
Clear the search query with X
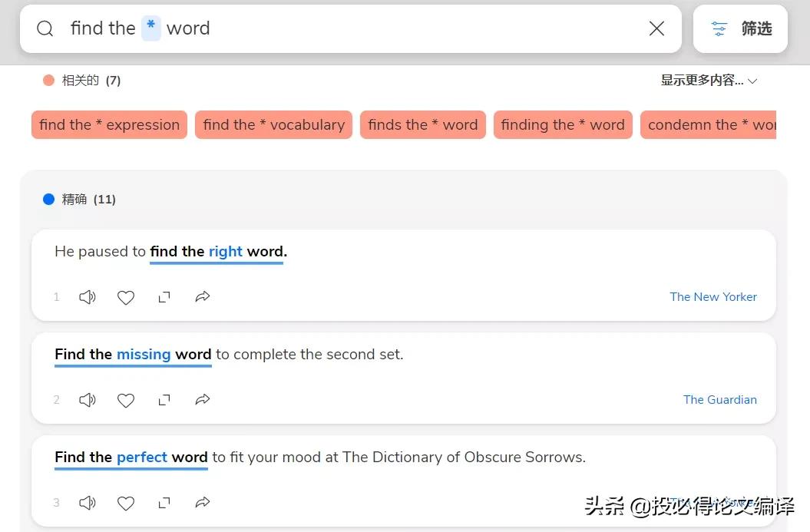(656, 29)
